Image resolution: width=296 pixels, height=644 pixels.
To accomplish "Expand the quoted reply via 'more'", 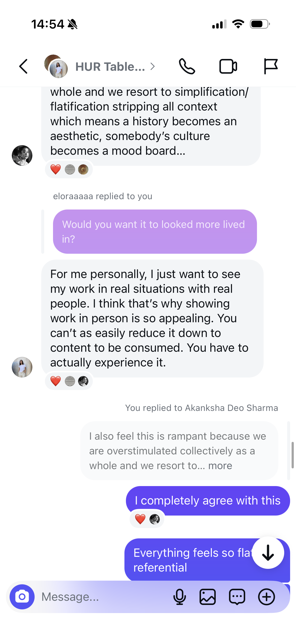I will (220, 465).
